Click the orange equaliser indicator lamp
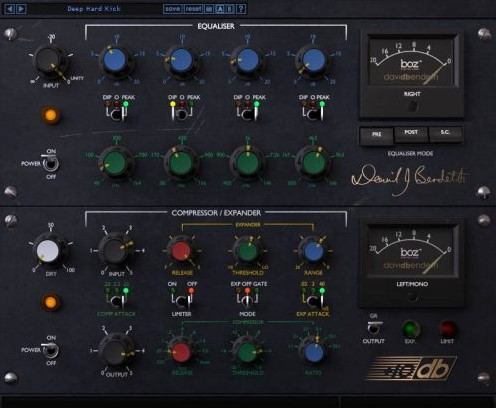 [51, 115]
